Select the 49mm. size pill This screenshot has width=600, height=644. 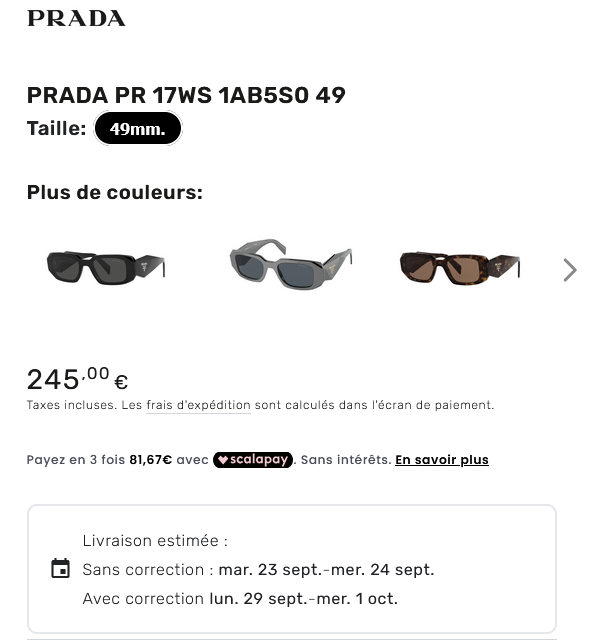pyautogui.click(x=138, y=129)
